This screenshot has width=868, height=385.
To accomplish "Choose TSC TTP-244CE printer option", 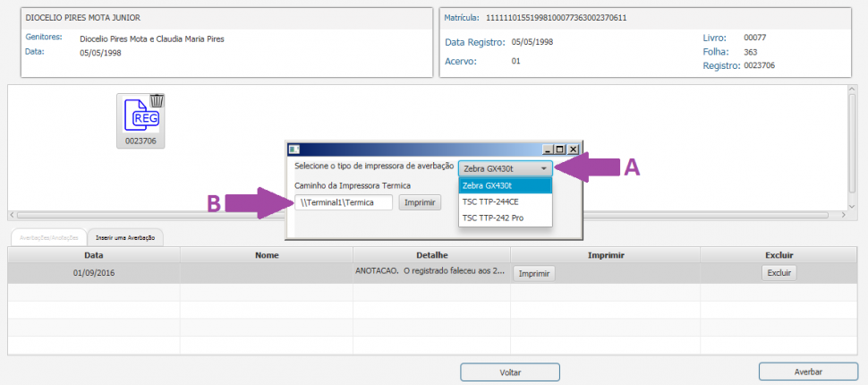I will (505, 201).
